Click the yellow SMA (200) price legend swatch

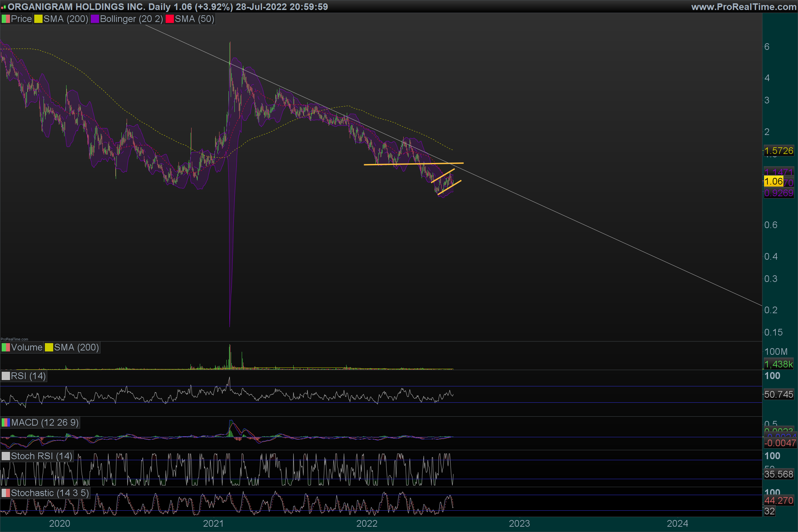[38, 19]
